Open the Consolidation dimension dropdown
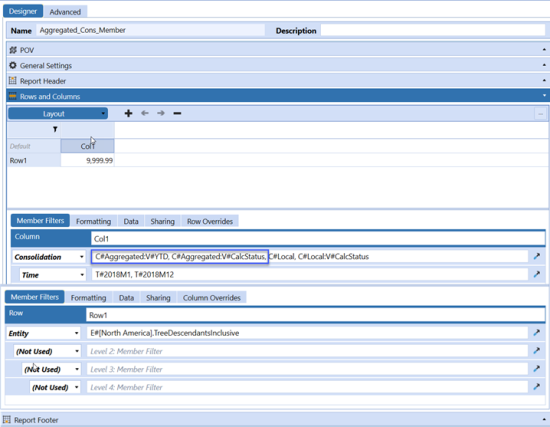The height and width of the screenshot is (427, 550). tap(49, 257)
